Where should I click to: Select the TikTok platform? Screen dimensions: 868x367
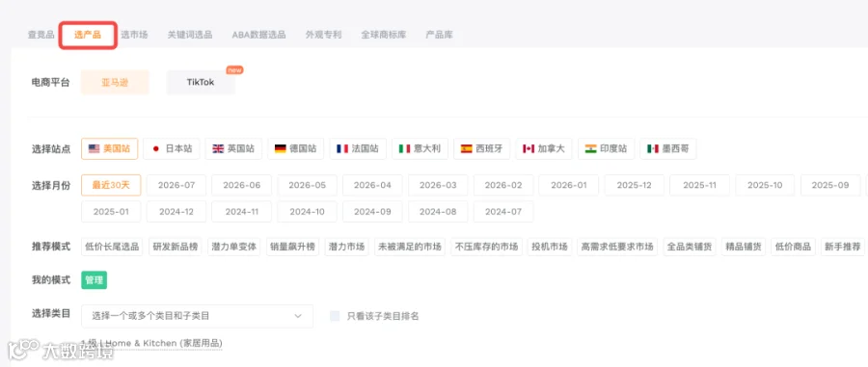click(201, 82)
